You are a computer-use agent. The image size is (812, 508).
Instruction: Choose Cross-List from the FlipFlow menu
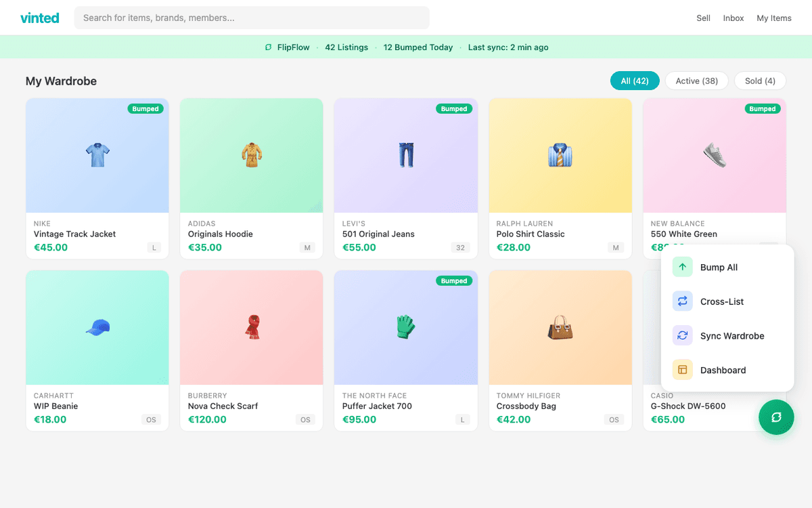721,301
